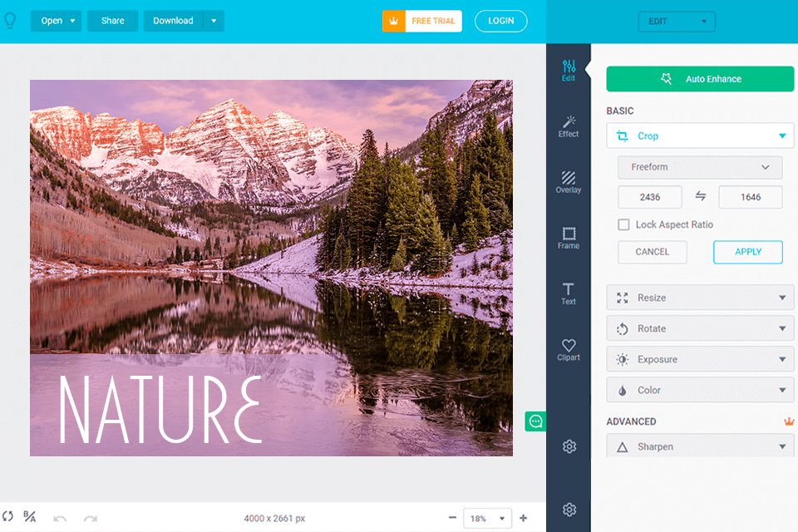This screenshot has height=532, width=798.
Task: Open the Effect panel in sidebar
Action: click(569, 126)
